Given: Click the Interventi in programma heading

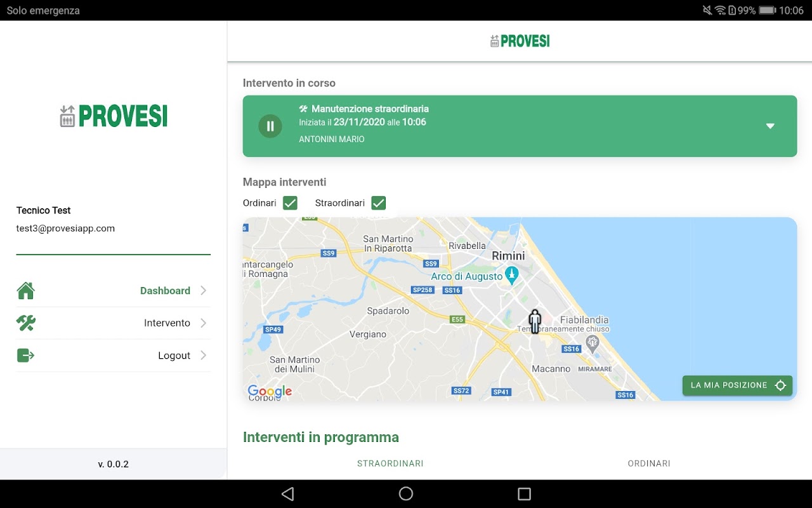Looking at the screenshot, I should pyautogui.click(x=321, y=438).
